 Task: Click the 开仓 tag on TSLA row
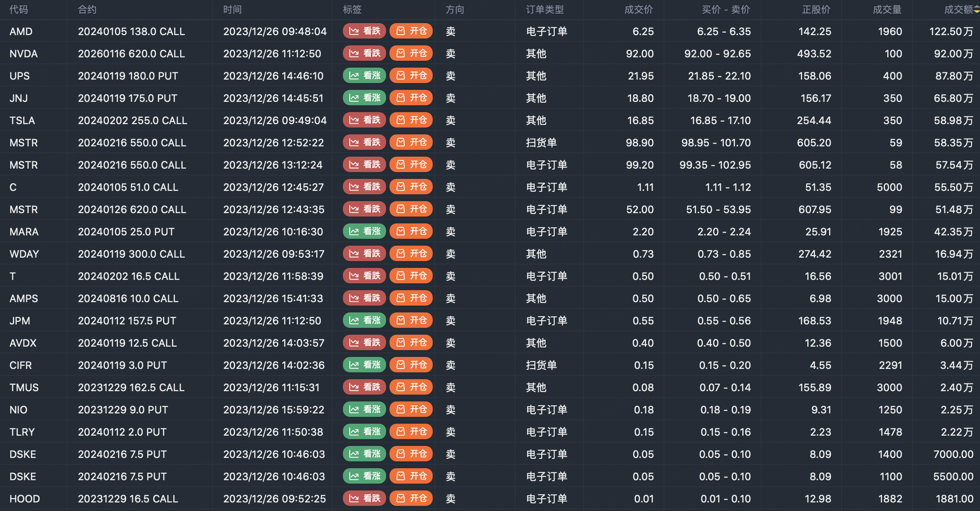(x=411, y=120)
